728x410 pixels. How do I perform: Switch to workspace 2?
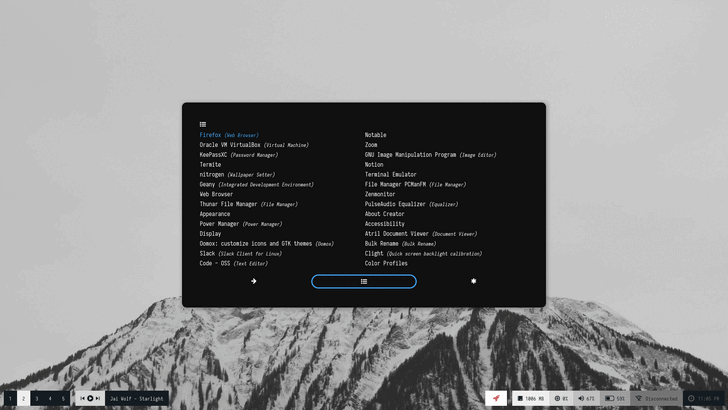click(24, 398)
